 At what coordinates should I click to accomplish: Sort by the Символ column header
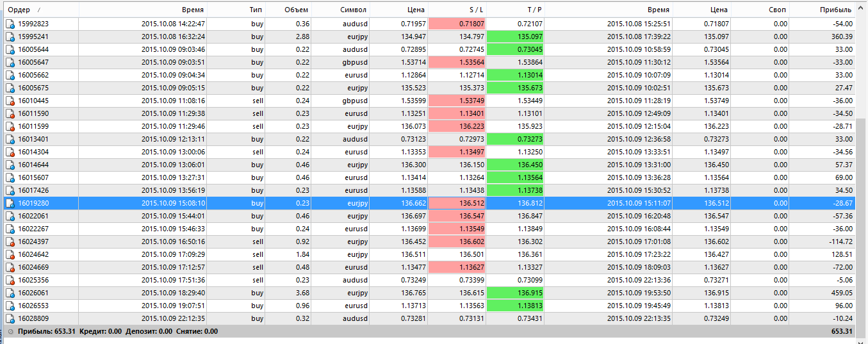click(340, 10)
